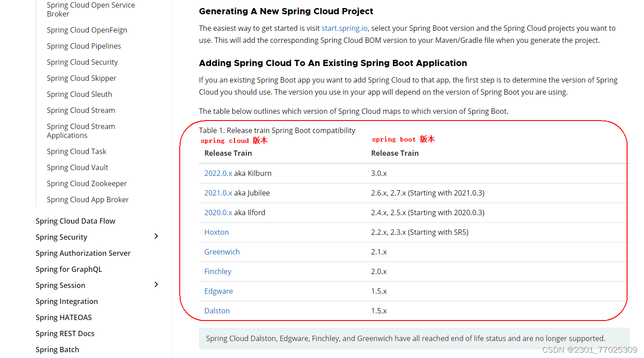Open the Spring Cloud Stream entry
Screen dimensions: 644x358
[x=81, y=110]
